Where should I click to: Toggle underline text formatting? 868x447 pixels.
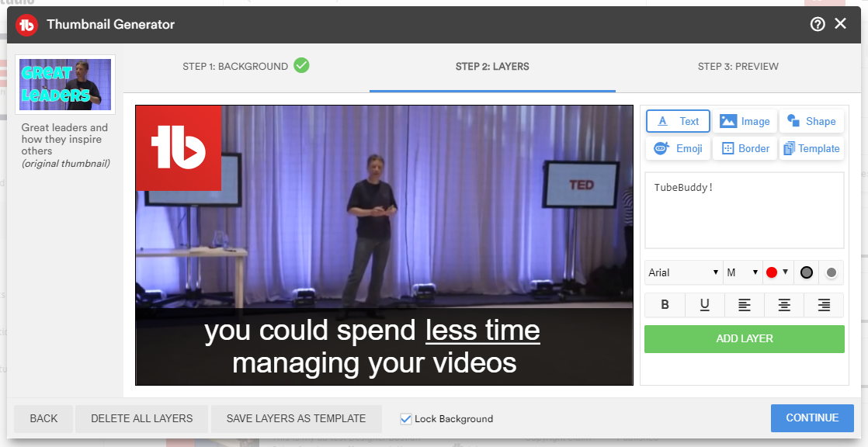[x=705, y=305]
